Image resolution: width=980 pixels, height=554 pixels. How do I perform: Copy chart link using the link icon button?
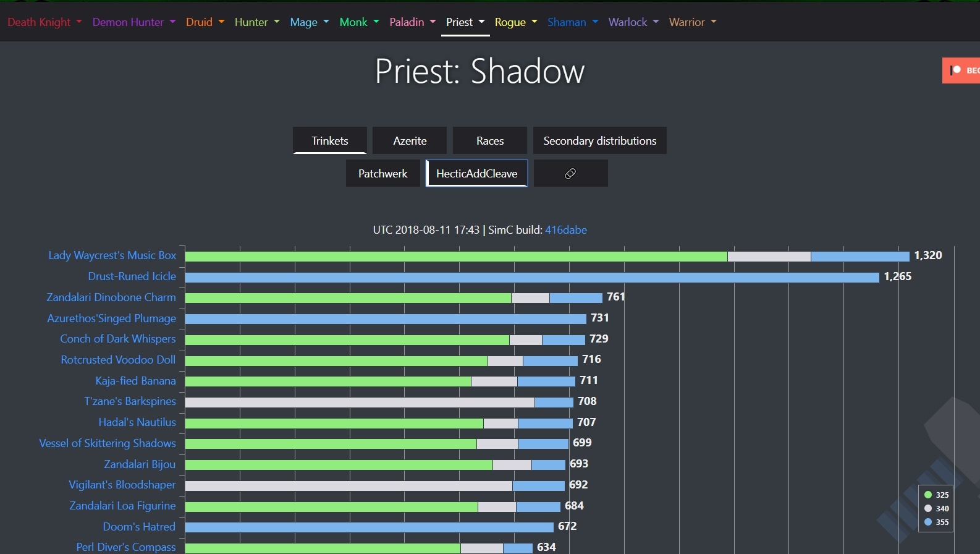(570, 173)
